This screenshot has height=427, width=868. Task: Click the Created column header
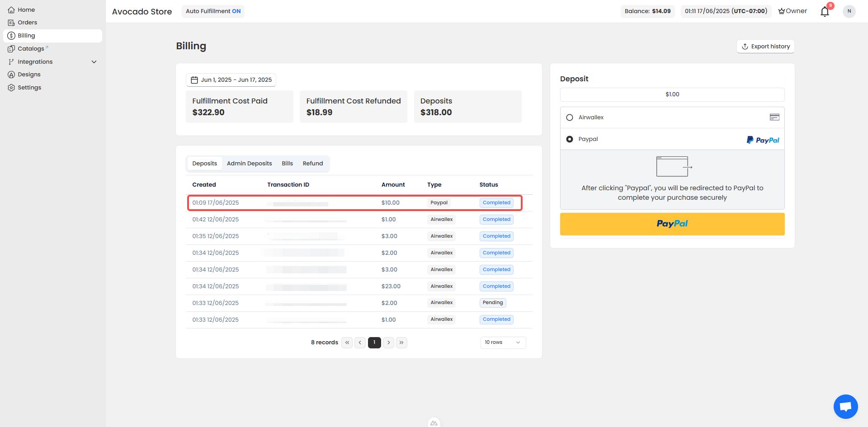coord(204,185)
